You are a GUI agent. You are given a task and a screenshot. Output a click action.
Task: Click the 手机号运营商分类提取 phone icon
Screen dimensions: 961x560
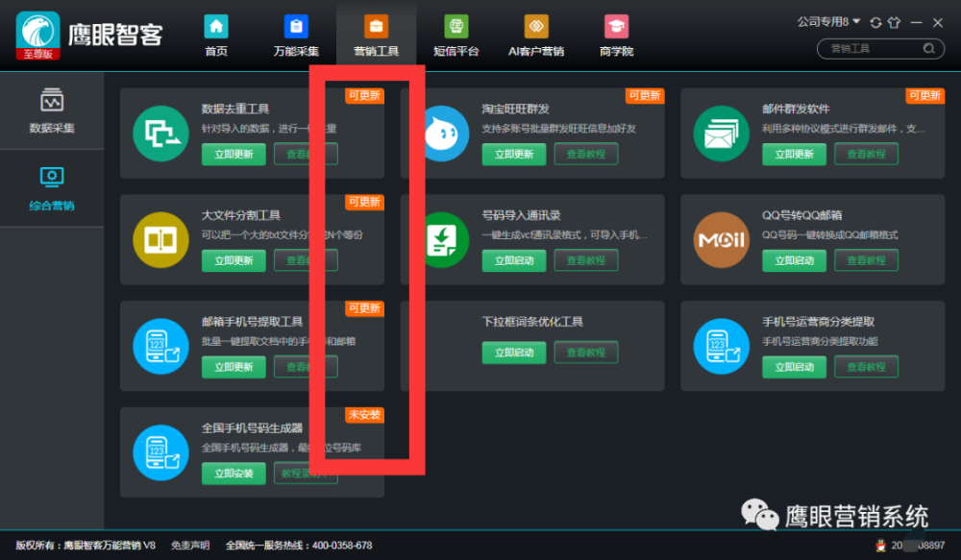point(722,346)
